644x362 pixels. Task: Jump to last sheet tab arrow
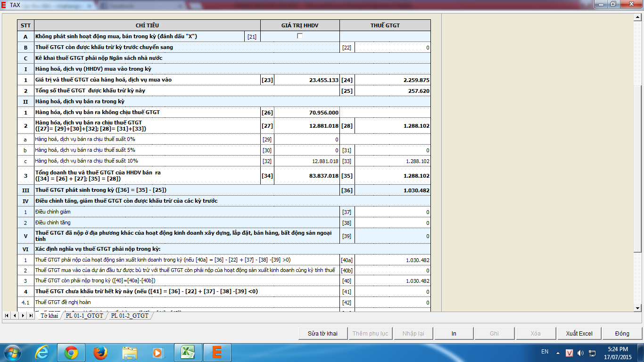click(x=31, y=315)
